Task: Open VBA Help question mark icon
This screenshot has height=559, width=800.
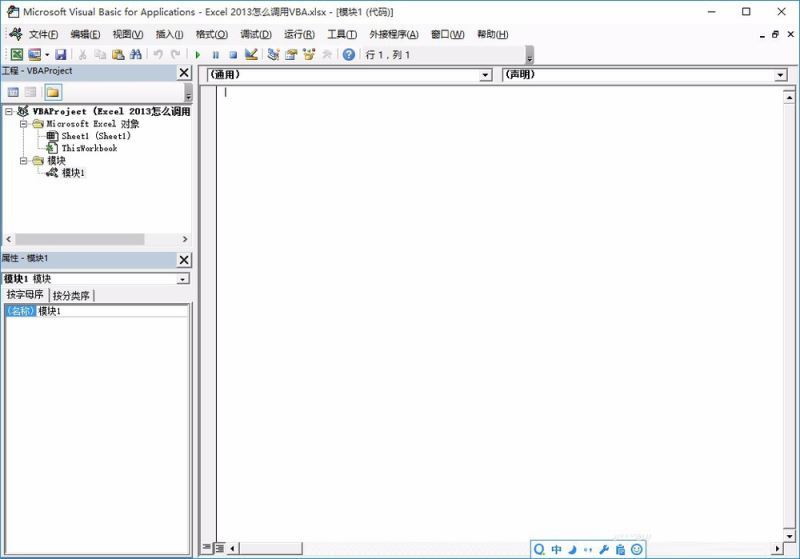Action: (x=349, y=55)
